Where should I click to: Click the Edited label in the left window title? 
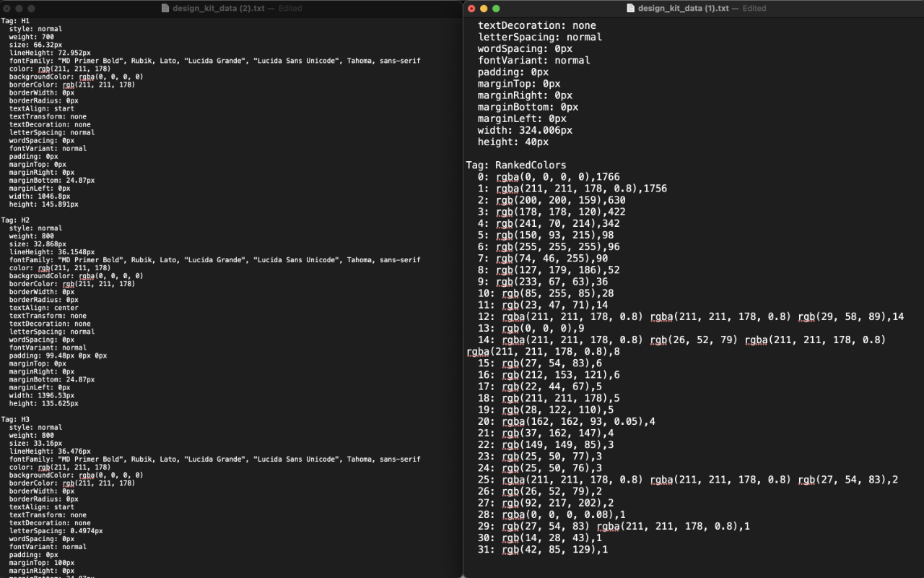point(290,9)
